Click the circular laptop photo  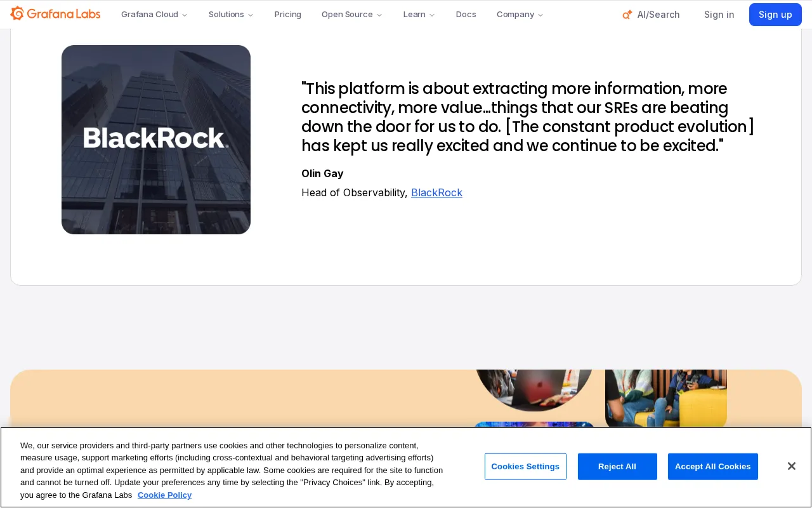(x=534, y=390)
